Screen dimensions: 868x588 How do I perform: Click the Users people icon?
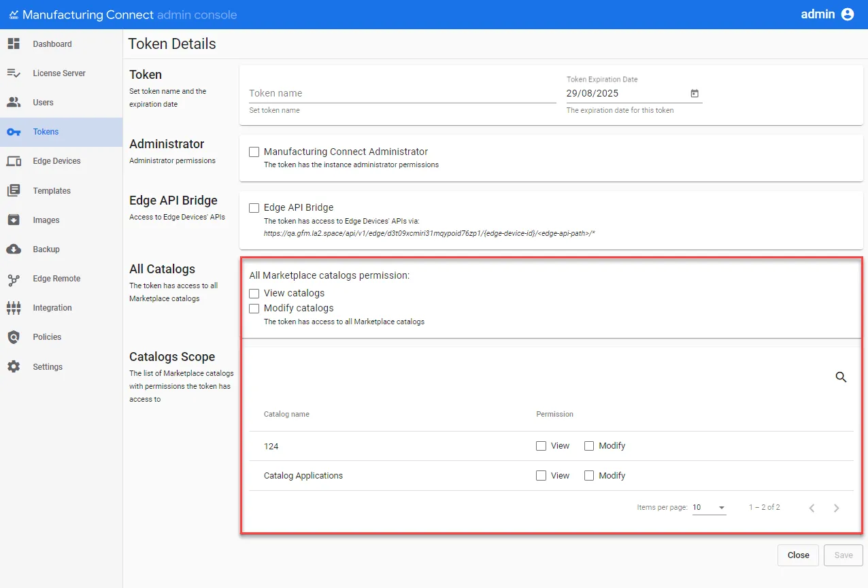coord(14,103)
